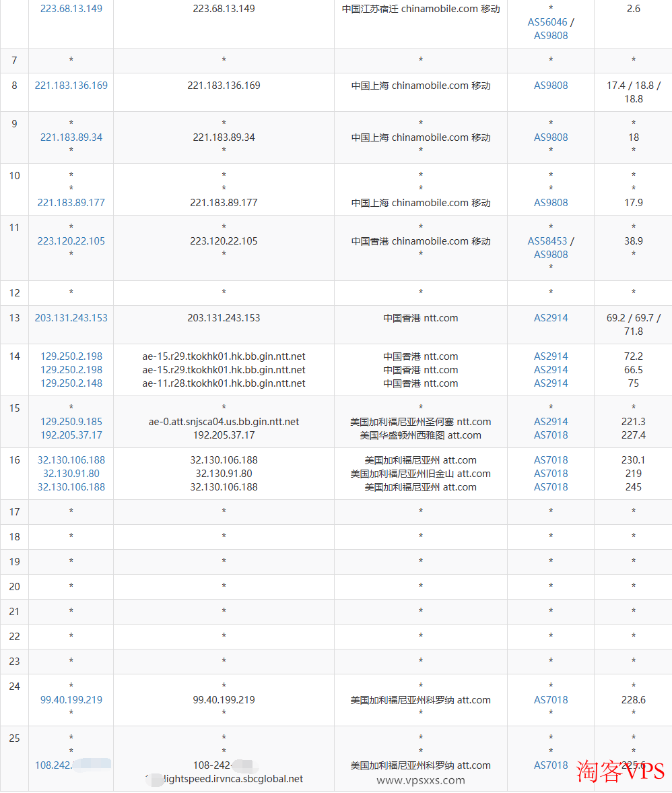This screenshot has height=793, width=672.
Task: Click AS7018 in the hop 24 row
Action: (551, 700)
